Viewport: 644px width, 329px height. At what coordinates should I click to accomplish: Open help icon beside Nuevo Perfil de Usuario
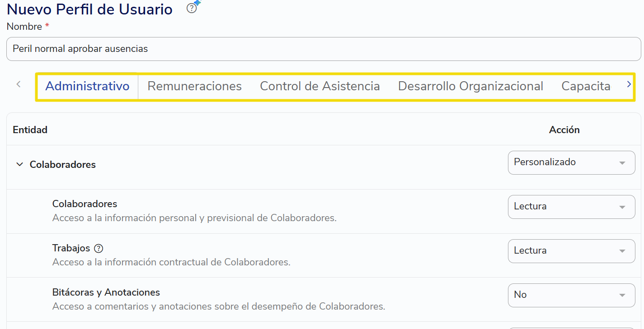click(x=192, y=9)
